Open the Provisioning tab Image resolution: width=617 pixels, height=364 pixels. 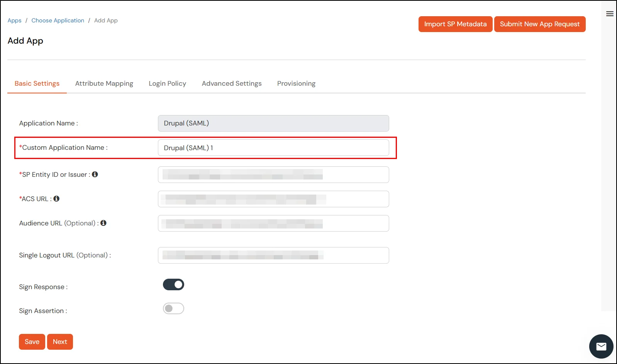coord(296,83)
